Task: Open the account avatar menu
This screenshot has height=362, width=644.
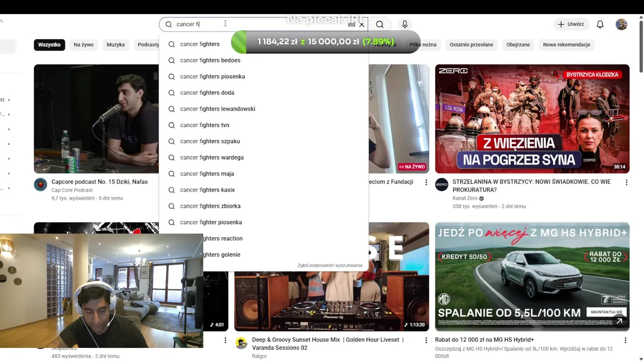Action: (621, 24)
